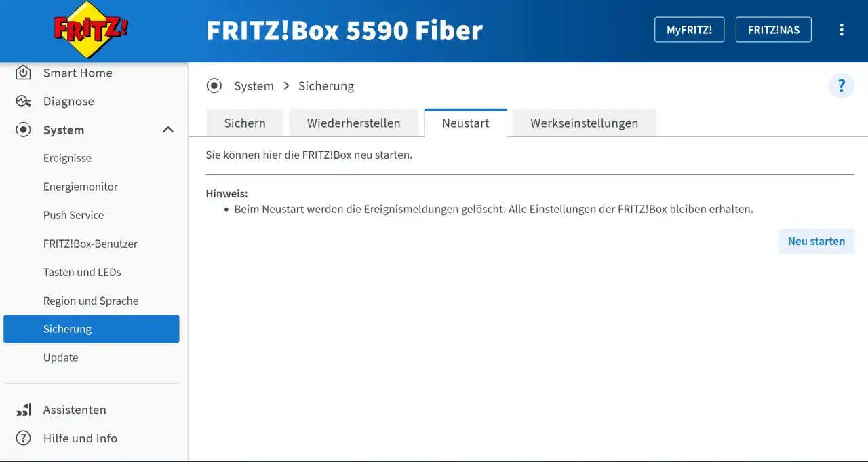Click the Smart Home power icon
The width and height of the screenshot is (868, 462).
pyautogui.click(x=23, y=73)
